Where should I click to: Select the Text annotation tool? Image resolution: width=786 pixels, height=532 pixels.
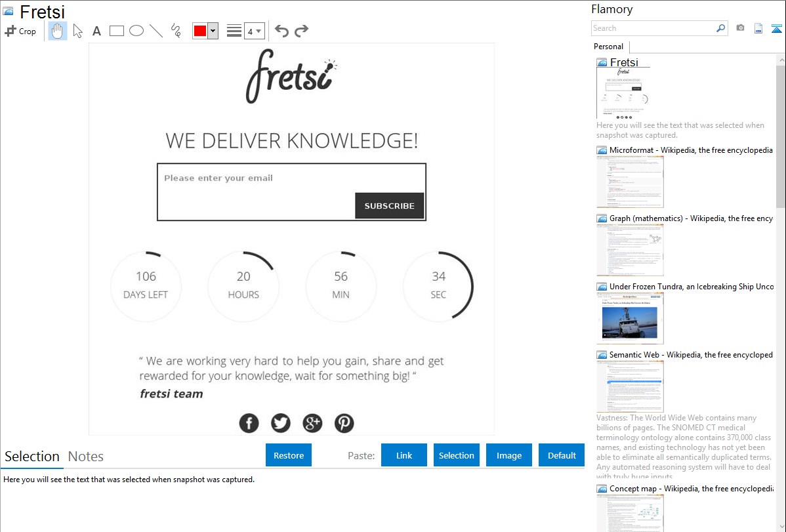96,31
